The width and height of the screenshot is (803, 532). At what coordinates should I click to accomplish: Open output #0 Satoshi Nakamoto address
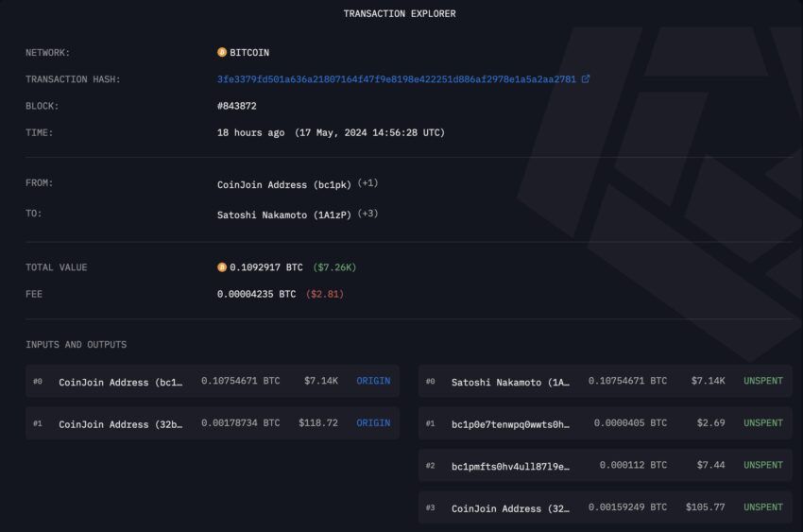tap(510, 382)
